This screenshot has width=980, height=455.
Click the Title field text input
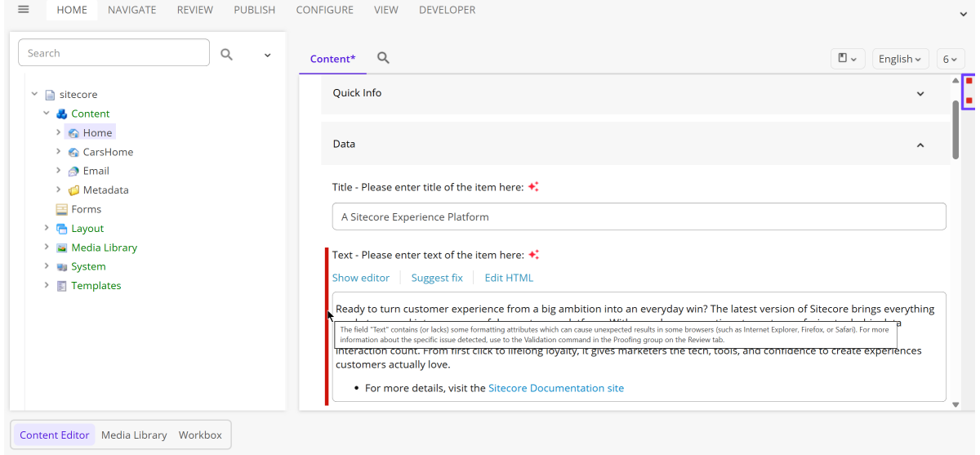pos(639,216)
